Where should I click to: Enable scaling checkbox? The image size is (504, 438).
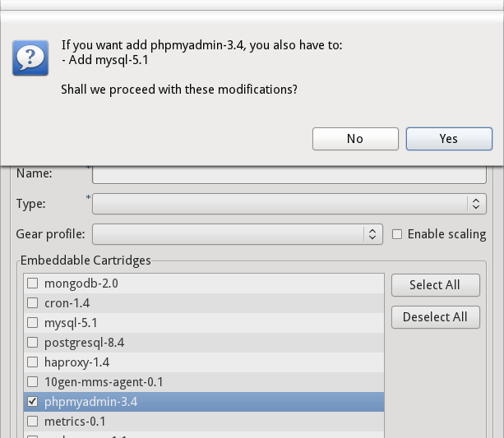[x=397, y=234]
